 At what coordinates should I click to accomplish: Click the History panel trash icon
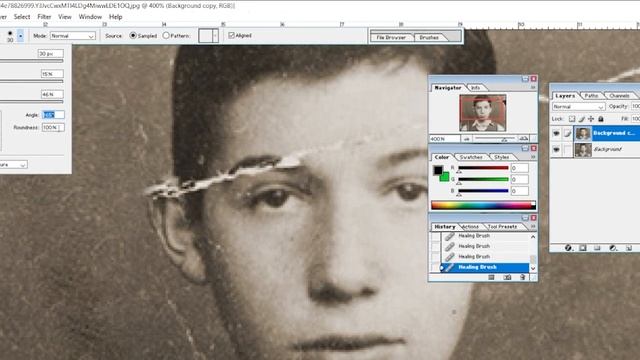[522, 278]
